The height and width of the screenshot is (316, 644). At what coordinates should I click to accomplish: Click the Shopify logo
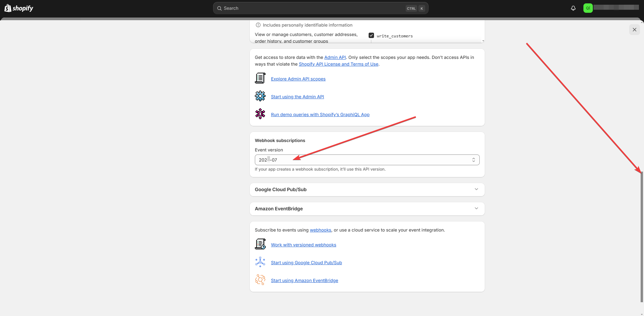pos(19,8)
